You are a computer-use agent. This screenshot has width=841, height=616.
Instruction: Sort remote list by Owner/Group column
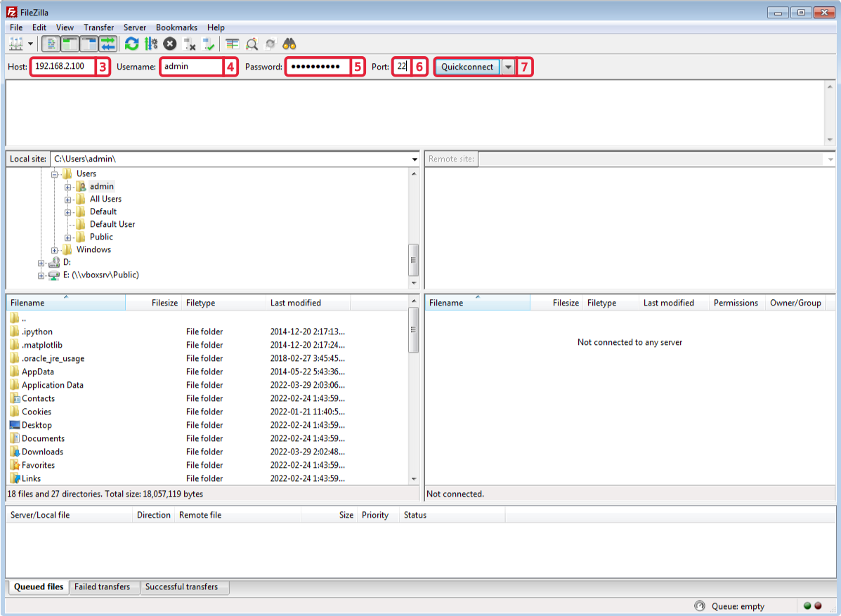[796, 303]
